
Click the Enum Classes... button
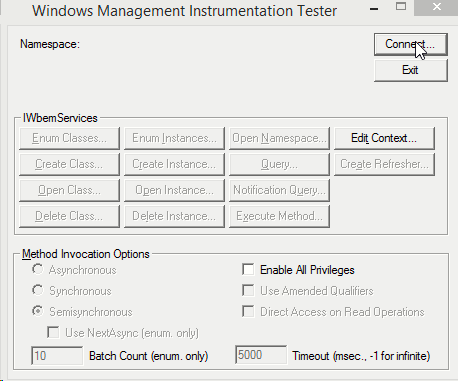click(x=69, y=138)
